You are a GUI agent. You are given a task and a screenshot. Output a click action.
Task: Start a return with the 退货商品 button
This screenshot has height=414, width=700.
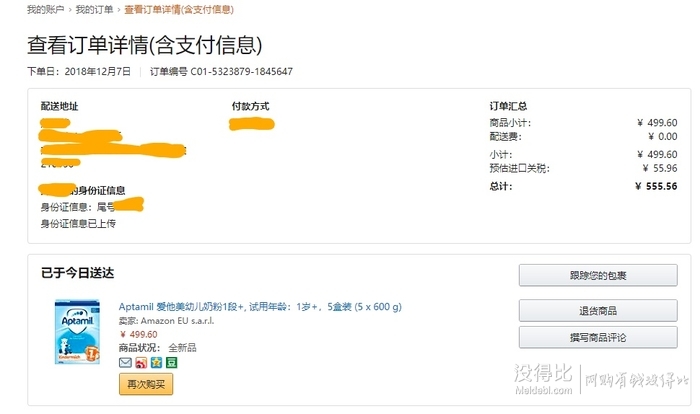598,310
